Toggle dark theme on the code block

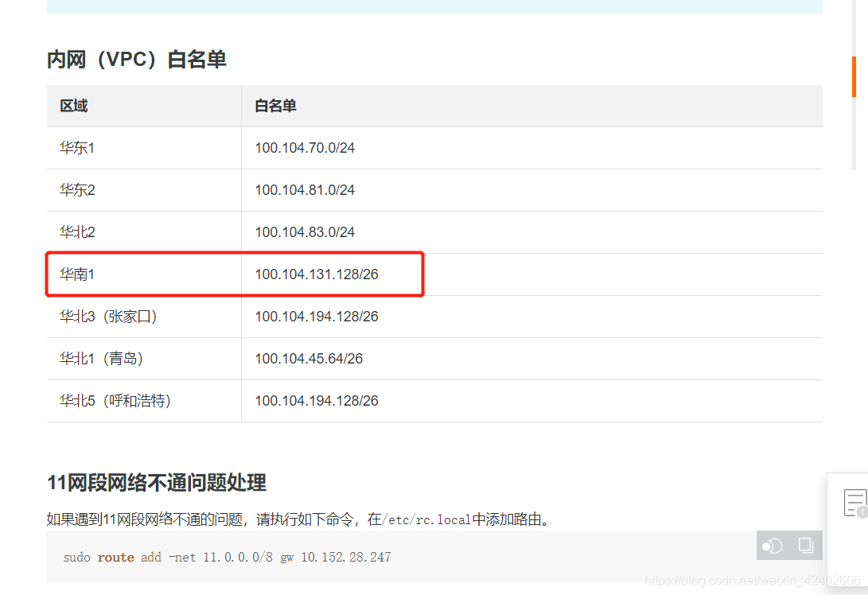tap(771, 546)
